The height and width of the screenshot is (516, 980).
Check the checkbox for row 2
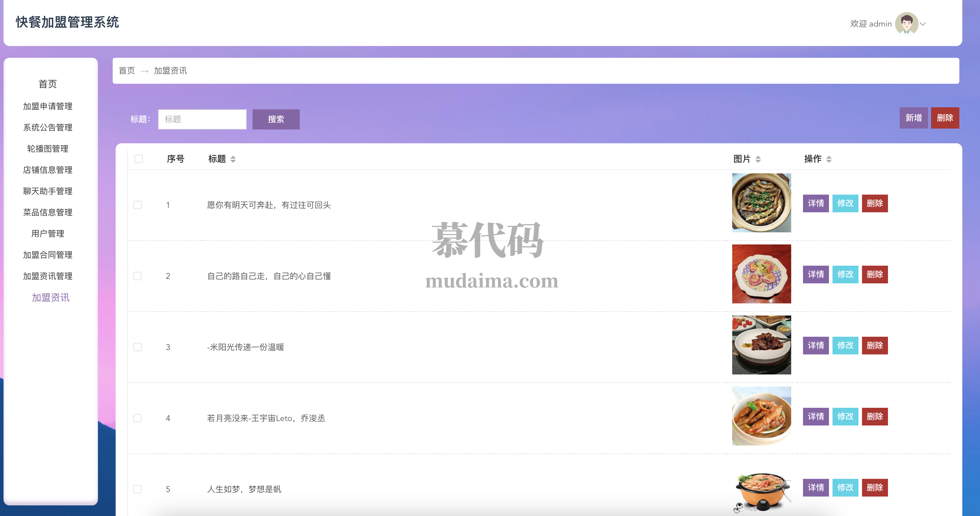pyautogui.click(x=138, y=276)
